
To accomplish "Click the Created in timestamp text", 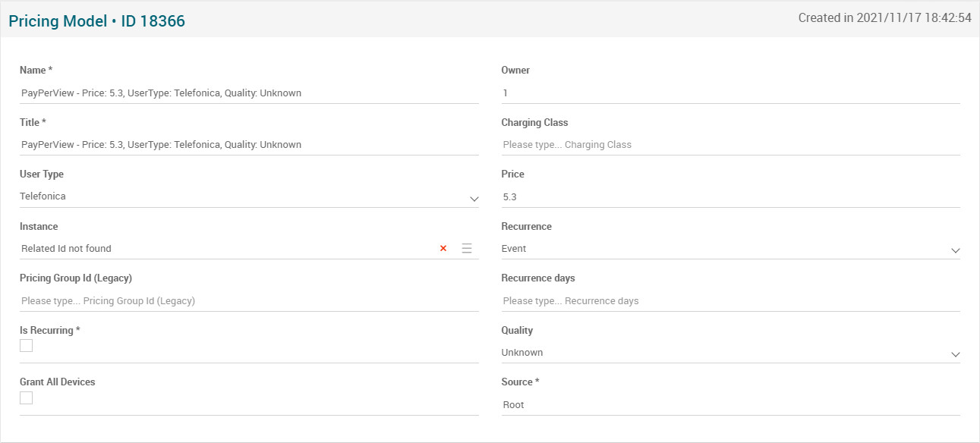I will 884,18.
